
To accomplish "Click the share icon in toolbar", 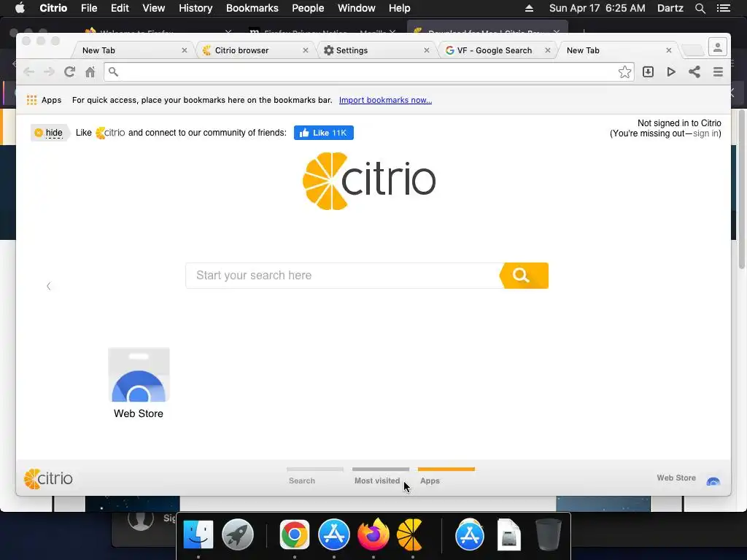I will 694,72.
